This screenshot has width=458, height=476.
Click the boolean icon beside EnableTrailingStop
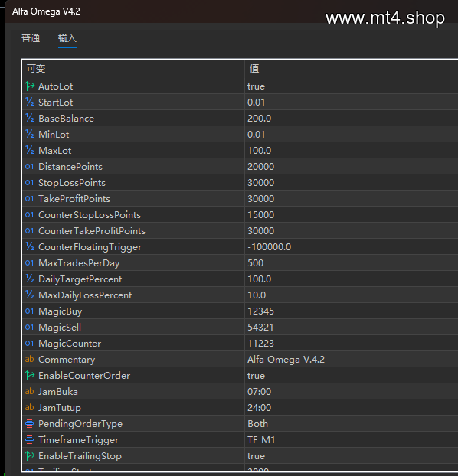29,455
